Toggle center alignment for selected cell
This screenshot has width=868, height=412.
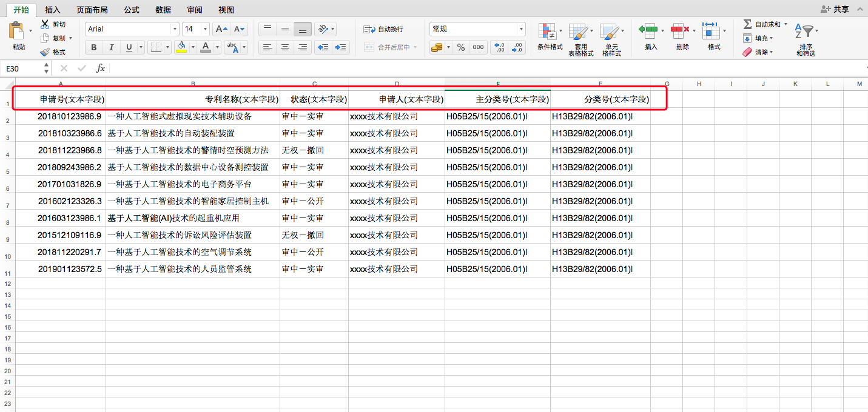click(284, 47)
